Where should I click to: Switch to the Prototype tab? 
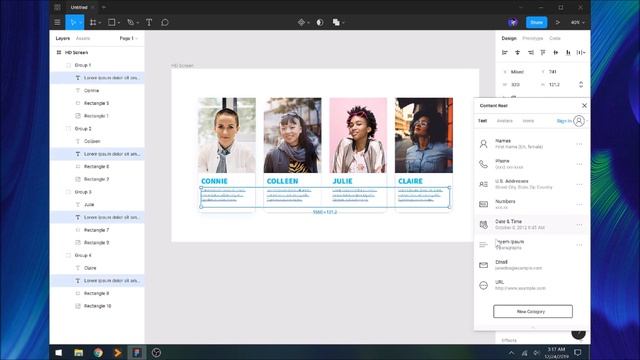(533, 38)
